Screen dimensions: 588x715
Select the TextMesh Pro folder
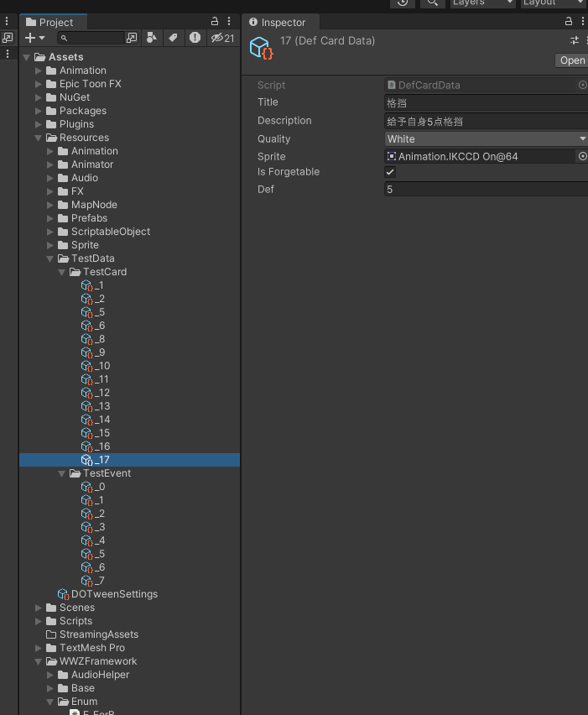(86, 648)
